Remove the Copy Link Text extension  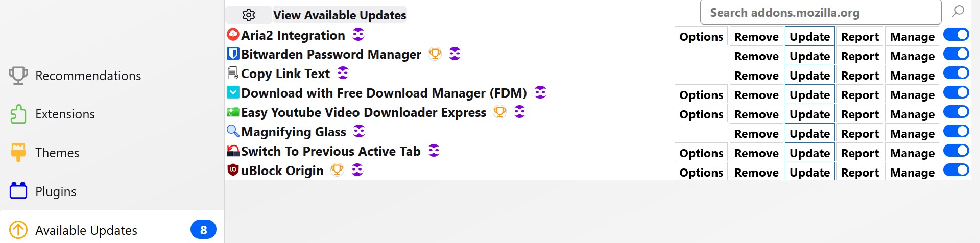pos(756,76)
